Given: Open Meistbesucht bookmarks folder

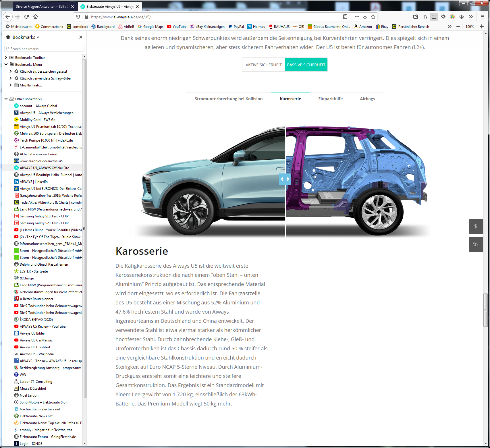Looking at the screenshot, I should click(x=19, y=26).
